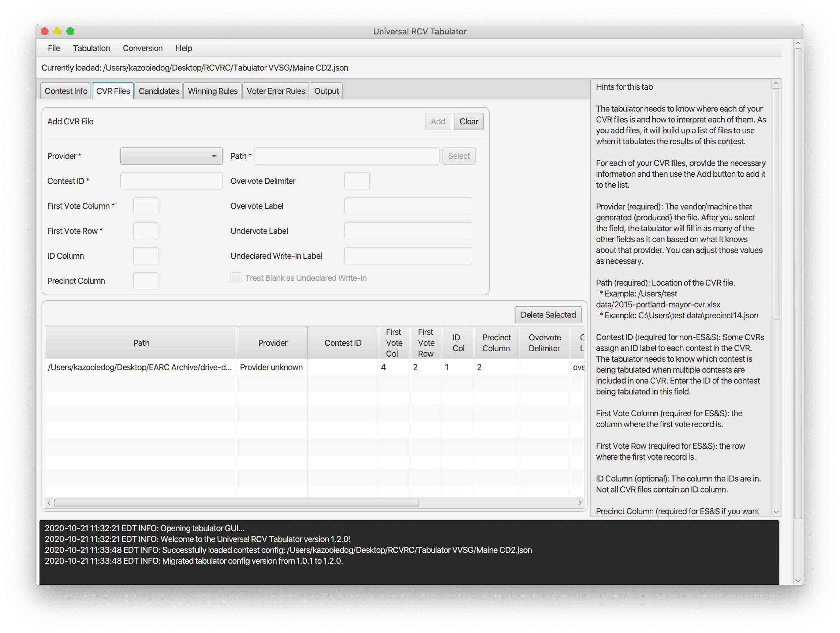Open the Conversion menu
This screenshot has width=840, height=633.
(142, 48)
